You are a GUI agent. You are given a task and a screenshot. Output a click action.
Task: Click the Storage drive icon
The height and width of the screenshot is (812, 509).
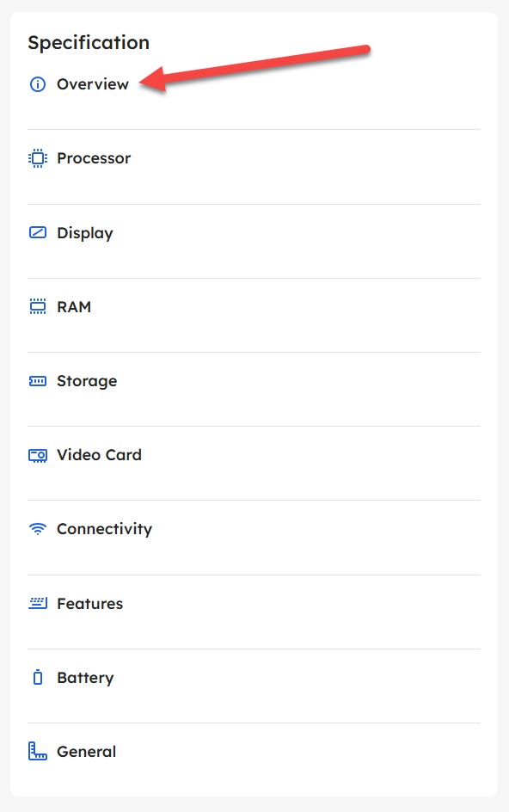pos(37,381)
